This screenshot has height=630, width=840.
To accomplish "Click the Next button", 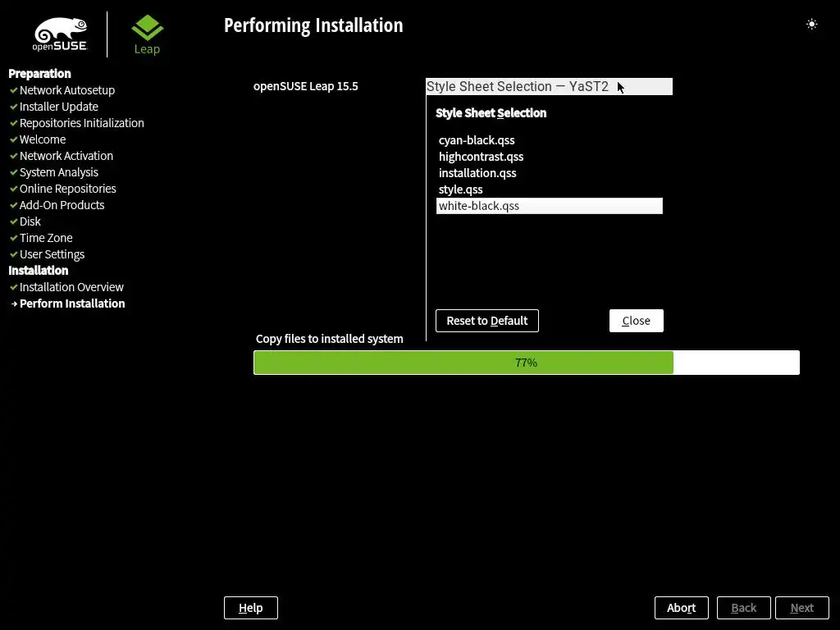I will (802, 608).
